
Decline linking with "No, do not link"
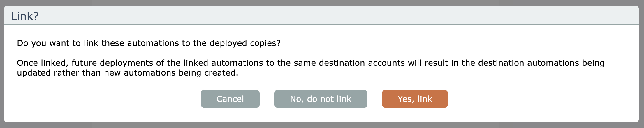pos(321,99)
